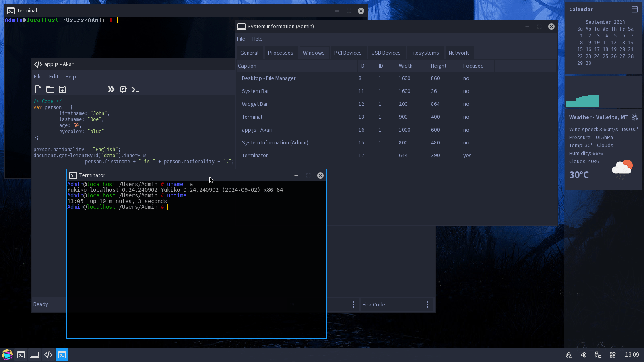Click the terminal prompt icon in Akari toolbar
The image size is (644, 362).
(135, 90)
